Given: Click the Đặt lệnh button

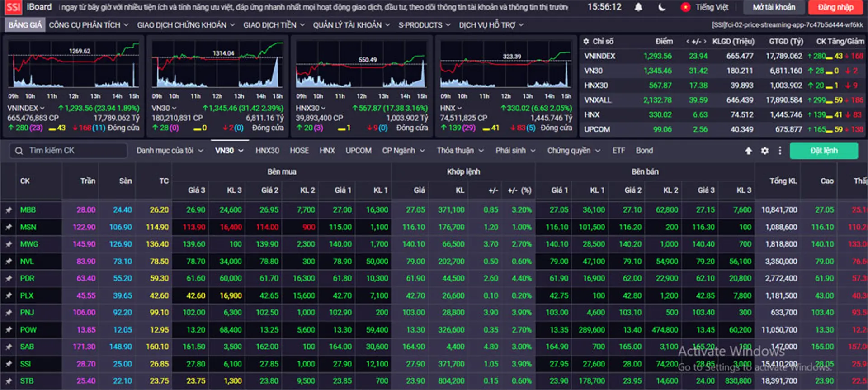Looking at the screenshot, I should (824, 151).
